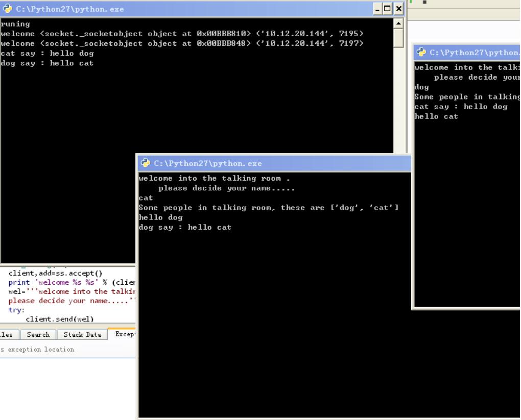Click 'cat say : hello dog' in right window

point(461,107)
